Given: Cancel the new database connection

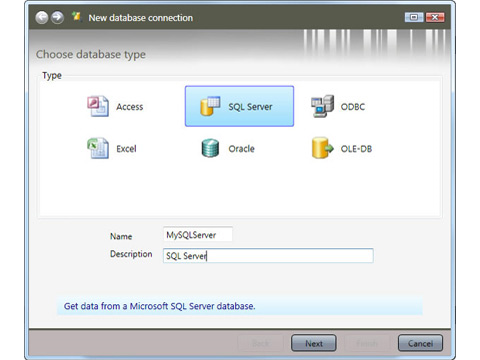Looking at the screenshot, I should point(420,343).
